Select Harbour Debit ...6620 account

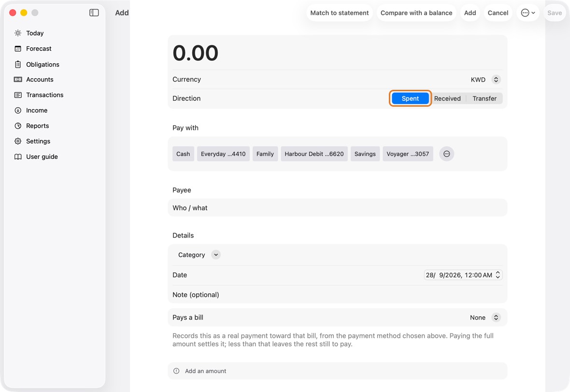click(314, 154)
